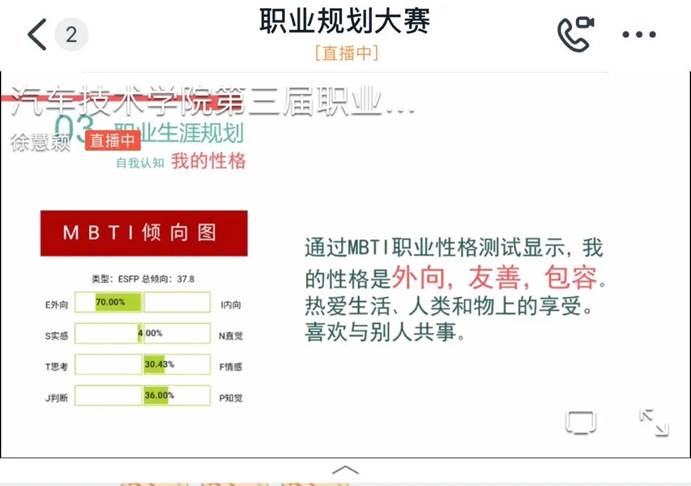
Task: Tap the streamer name 徐惠颖
Action: (41, 143)
